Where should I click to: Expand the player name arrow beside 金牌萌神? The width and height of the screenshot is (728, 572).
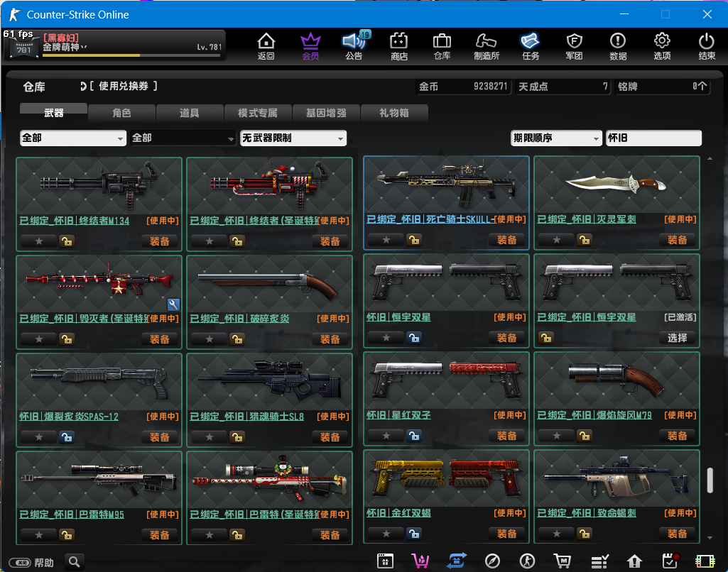pyautogui.click(x=84, y=47)
